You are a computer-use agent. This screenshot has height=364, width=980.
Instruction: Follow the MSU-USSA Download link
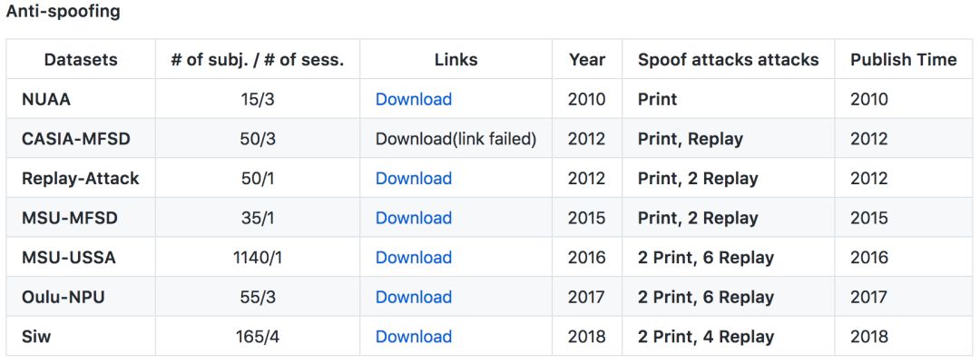pos(413,257)
